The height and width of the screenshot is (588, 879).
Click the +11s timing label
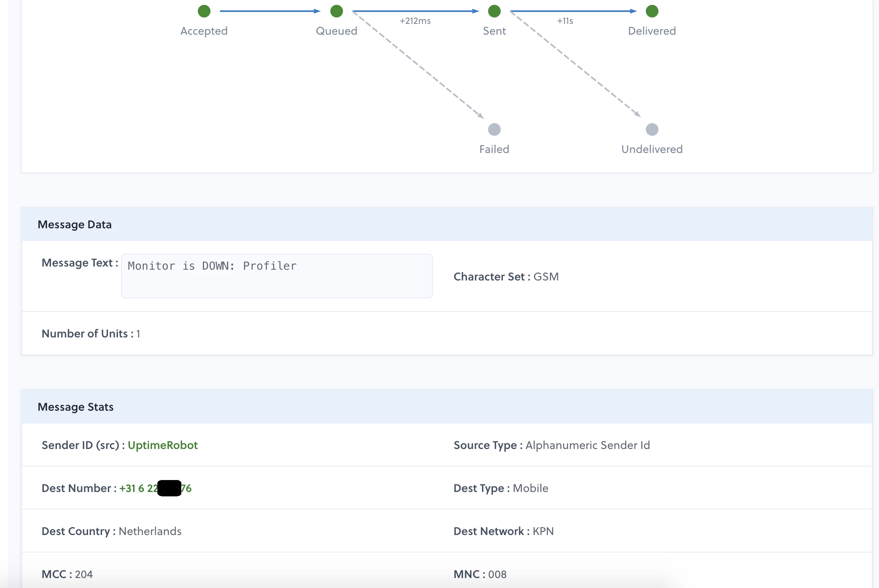click(x=565, y=21)
